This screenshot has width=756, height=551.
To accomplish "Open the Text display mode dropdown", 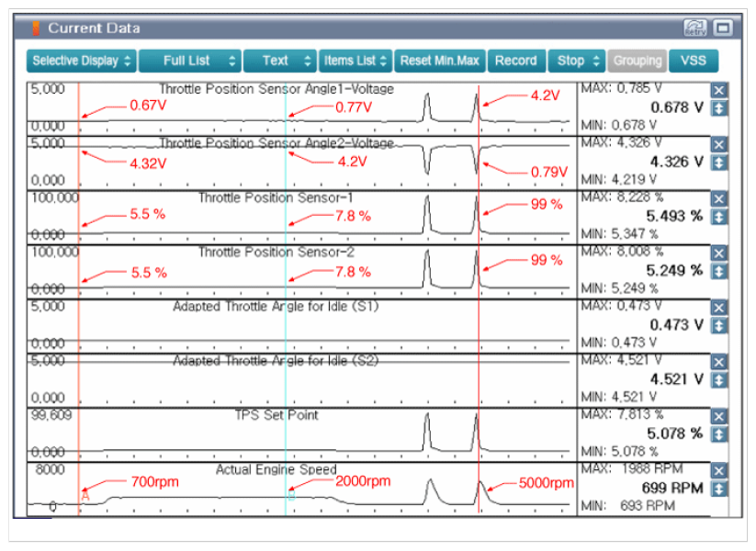I will [x=280, y=61].
